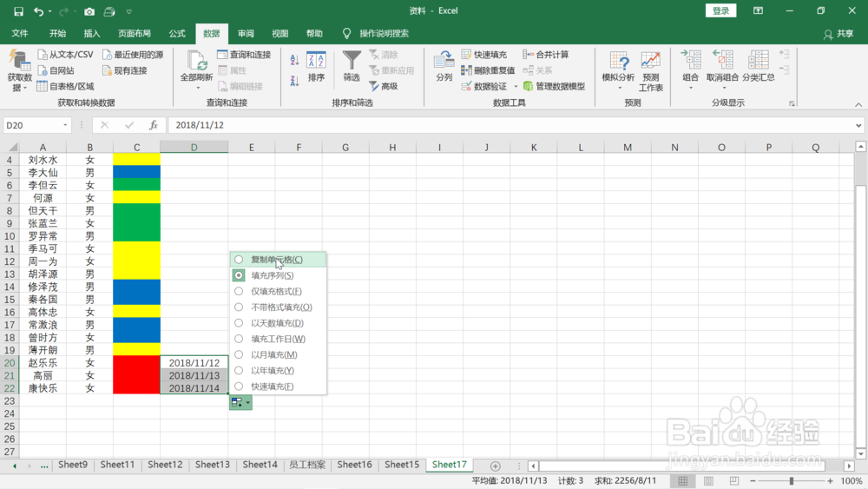The height and width of the screenshot is (489, 868).
Task: Open the 文件 (File) tab
Action: click(20, 33)
